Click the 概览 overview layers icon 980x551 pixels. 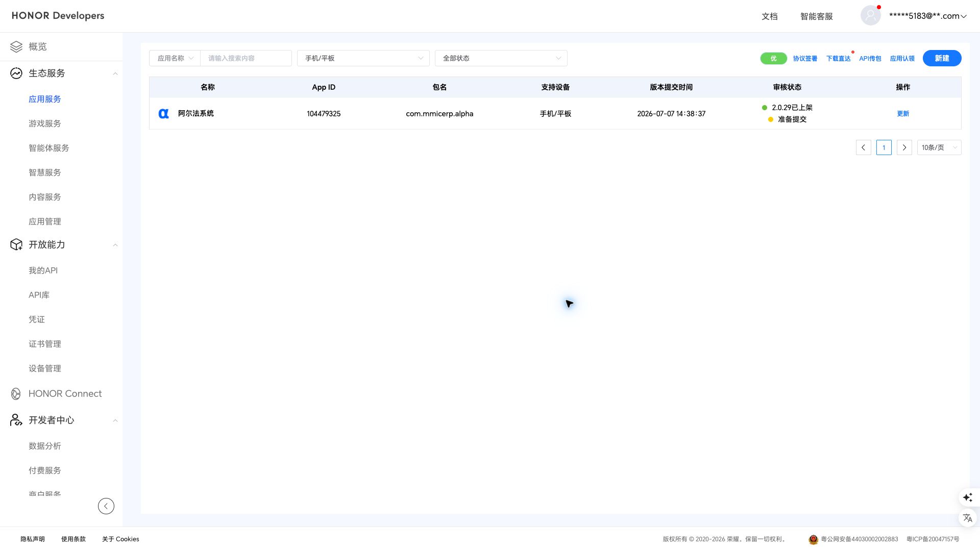(x=16, y=46)
